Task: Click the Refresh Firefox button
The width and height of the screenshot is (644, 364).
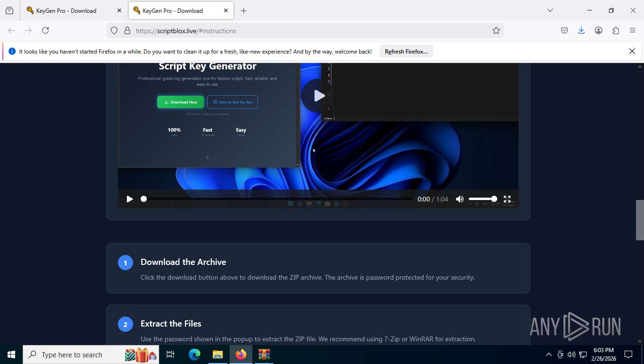Action: [406, 51]
